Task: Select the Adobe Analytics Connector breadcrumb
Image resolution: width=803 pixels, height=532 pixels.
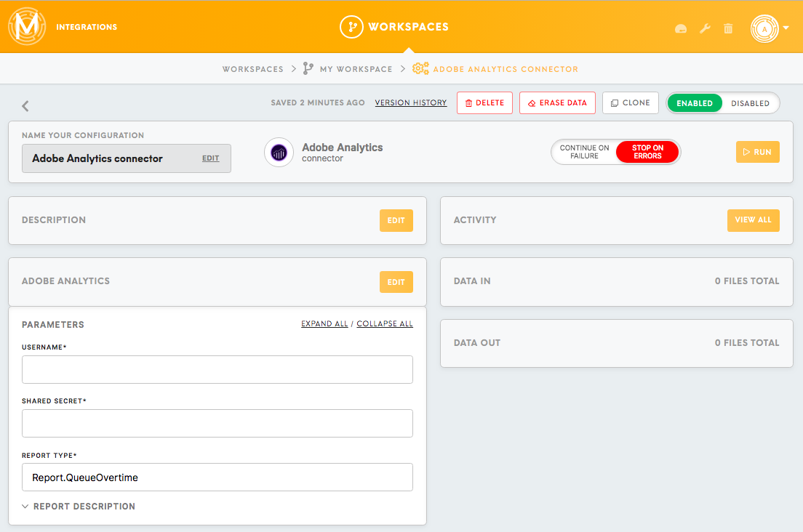Action: (506, 69)
